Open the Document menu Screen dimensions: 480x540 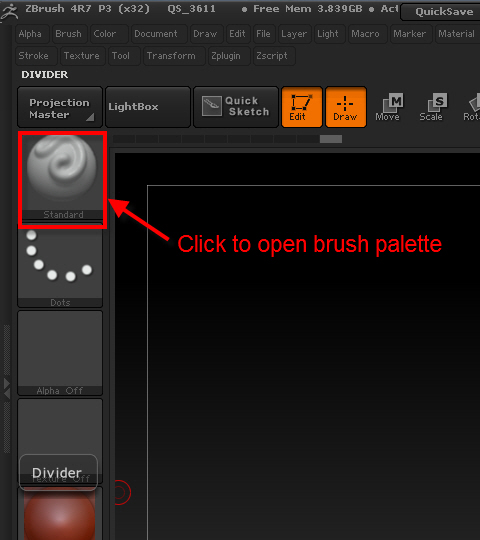(159, 34)
